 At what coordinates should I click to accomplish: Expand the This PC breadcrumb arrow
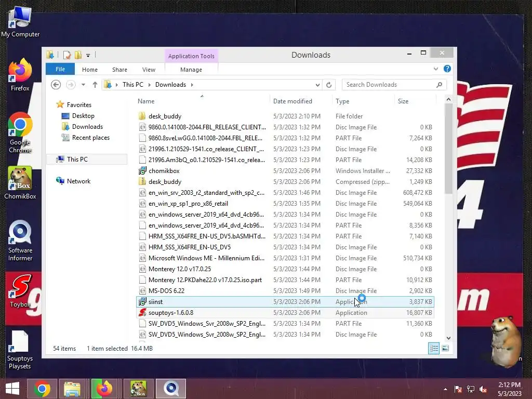[x=149, y=85]
